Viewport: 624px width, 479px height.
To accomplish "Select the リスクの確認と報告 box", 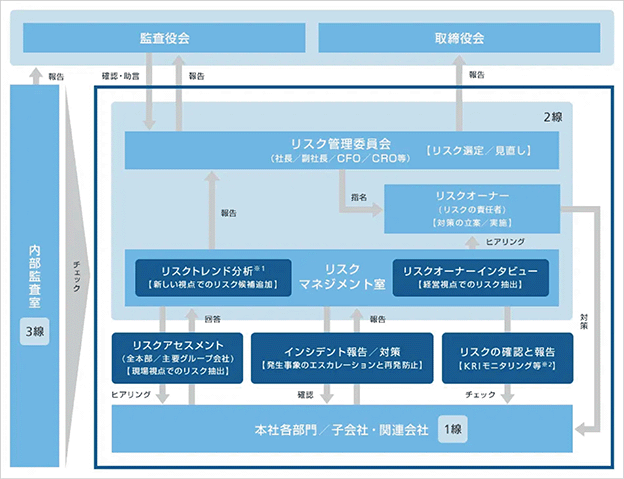I will (x=507, y=358).
